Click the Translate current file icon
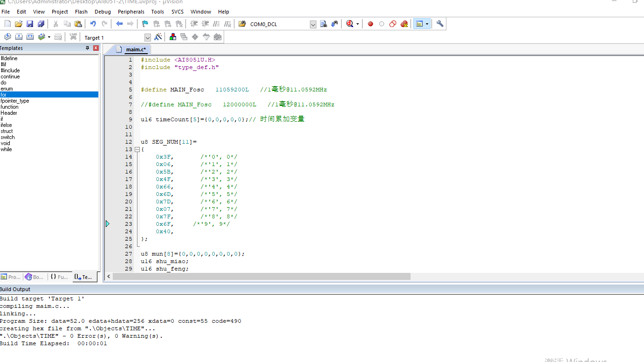 click(x=7, y=37)
